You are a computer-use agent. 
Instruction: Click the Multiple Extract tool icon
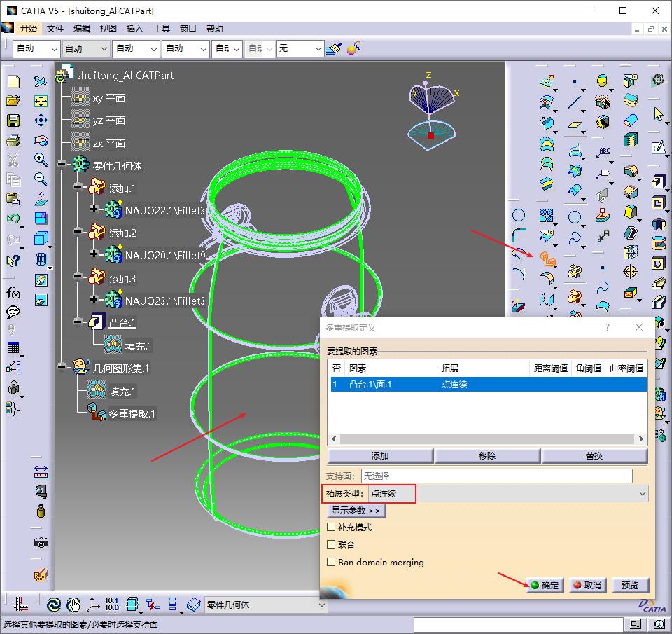(547, 259)
